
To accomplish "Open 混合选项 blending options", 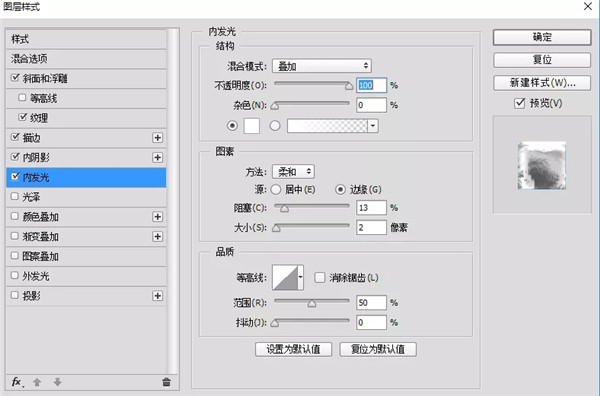I will (x=86, y=59).
